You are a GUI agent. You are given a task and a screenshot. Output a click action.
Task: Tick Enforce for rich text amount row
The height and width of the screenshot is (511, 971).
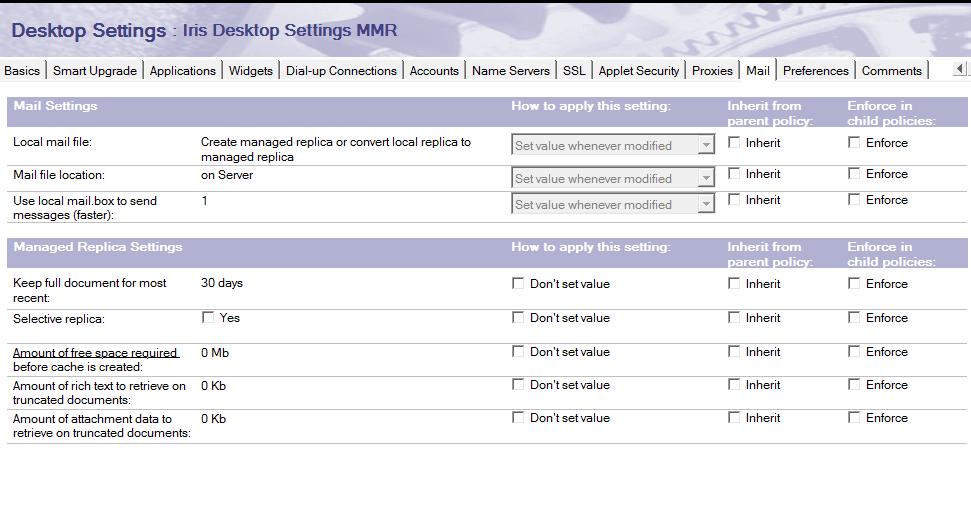[854, 384]
